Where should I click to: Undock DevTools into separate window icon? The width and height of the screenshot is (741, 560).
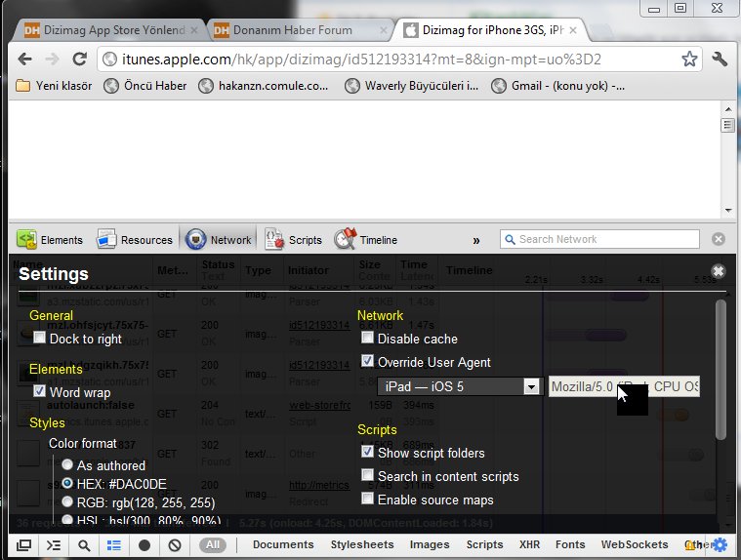click(23, 545)
